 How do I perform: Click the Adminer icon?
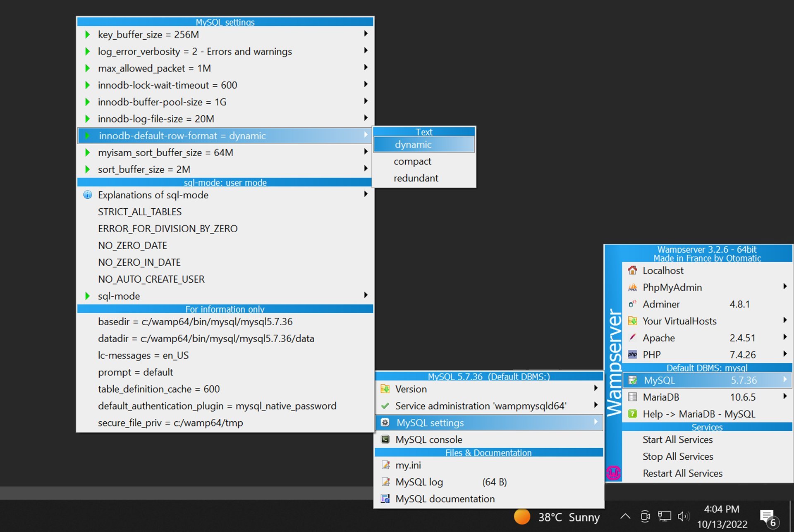point(632,304)
